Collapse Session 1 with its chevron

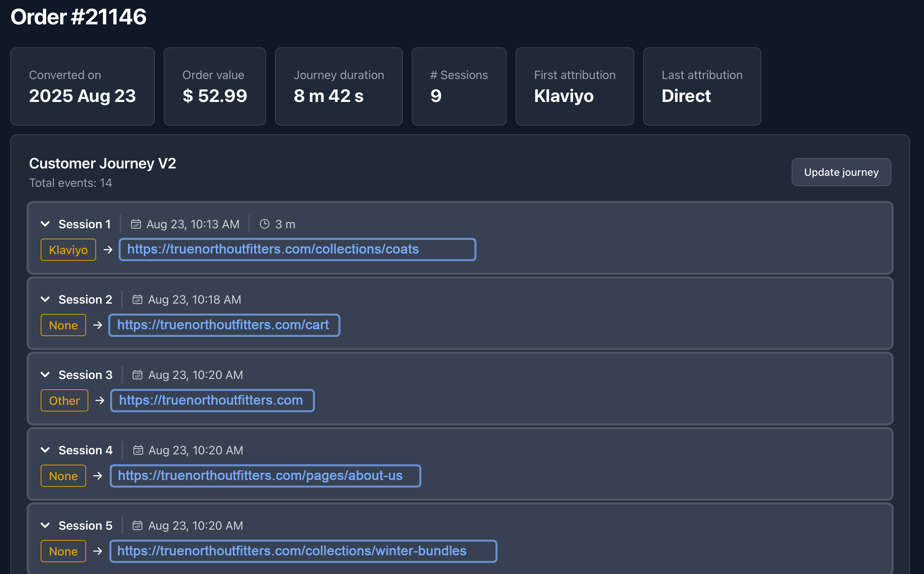pyautogui.click(x=45, y=224)
